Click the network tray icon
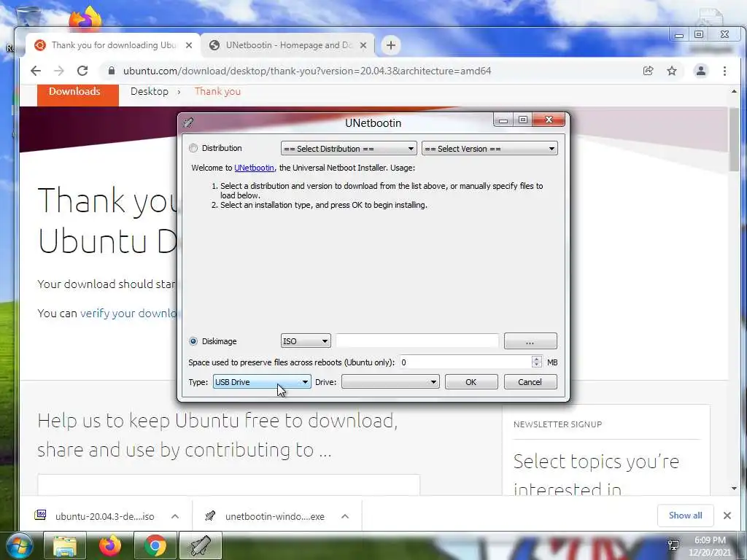Viewport: 747px width, 560px height. 673,545
